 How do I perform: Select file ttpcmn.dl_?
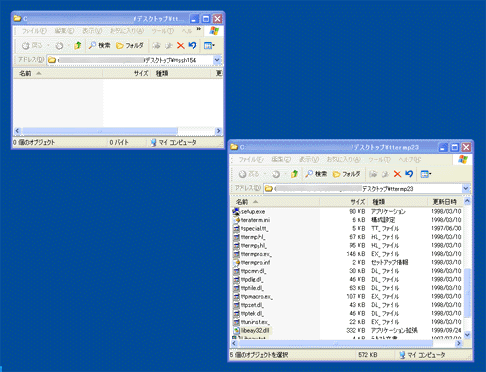tap(253, 271)
